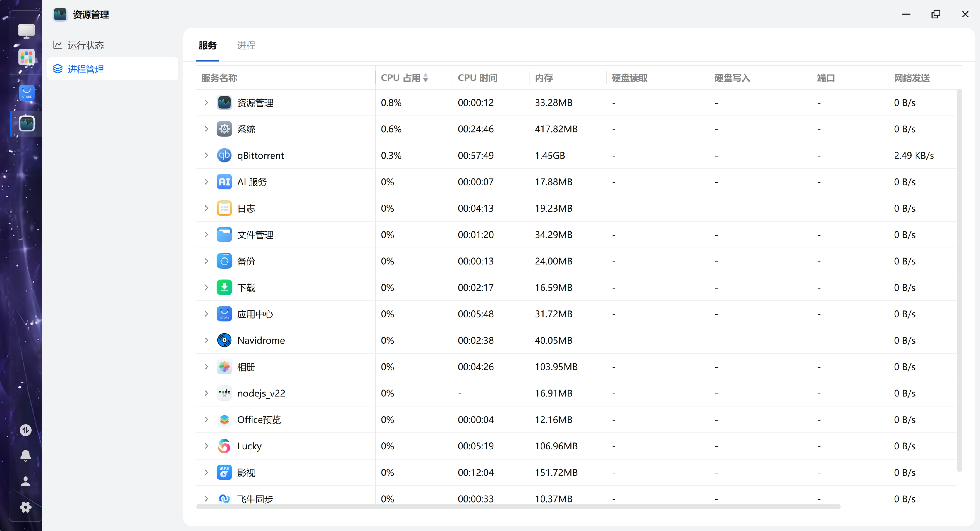Expand the 相册 service row
The height and width of the screenshot is (531, 980).
[x=206, y=367]
